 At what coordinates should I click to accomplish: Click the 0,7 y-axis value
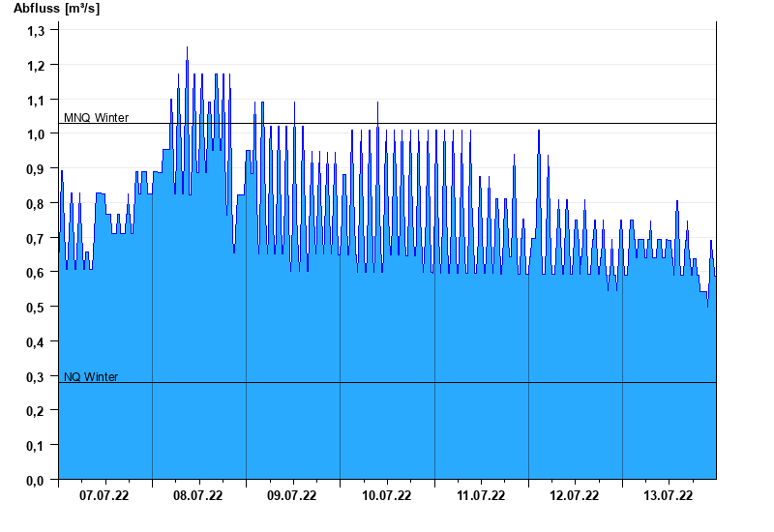pyautogui.click(x=36, y=238)
